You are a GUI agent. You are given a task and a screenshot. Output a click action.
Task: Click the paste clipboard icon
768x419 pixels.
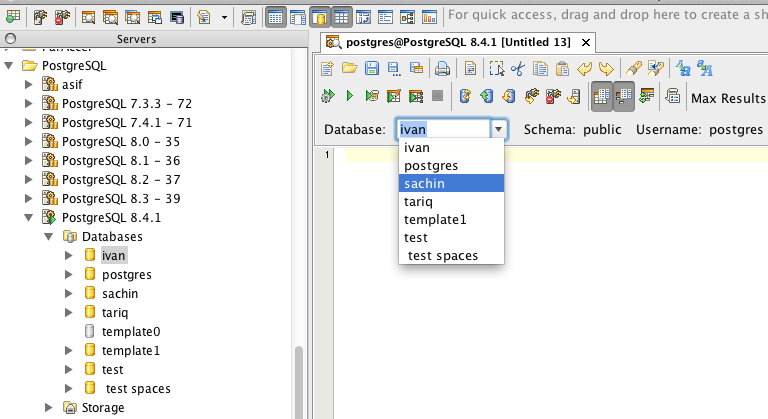tap(562, 69)
